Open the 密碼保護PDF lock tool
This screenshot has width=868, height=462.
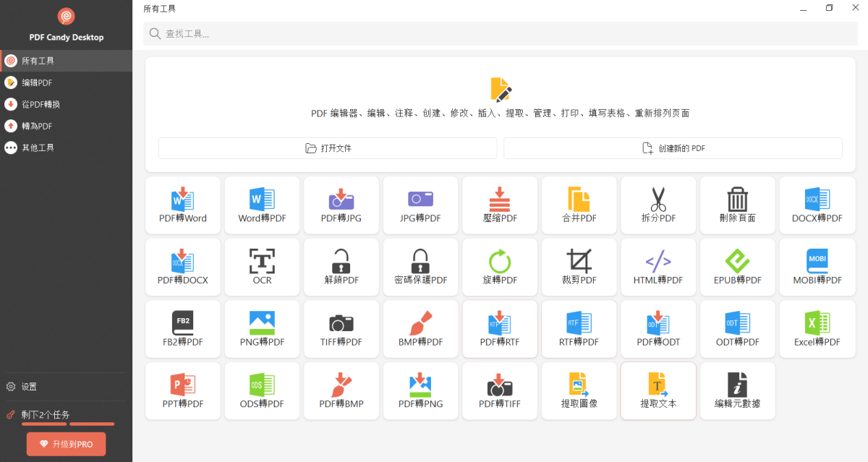click(420, 267)
